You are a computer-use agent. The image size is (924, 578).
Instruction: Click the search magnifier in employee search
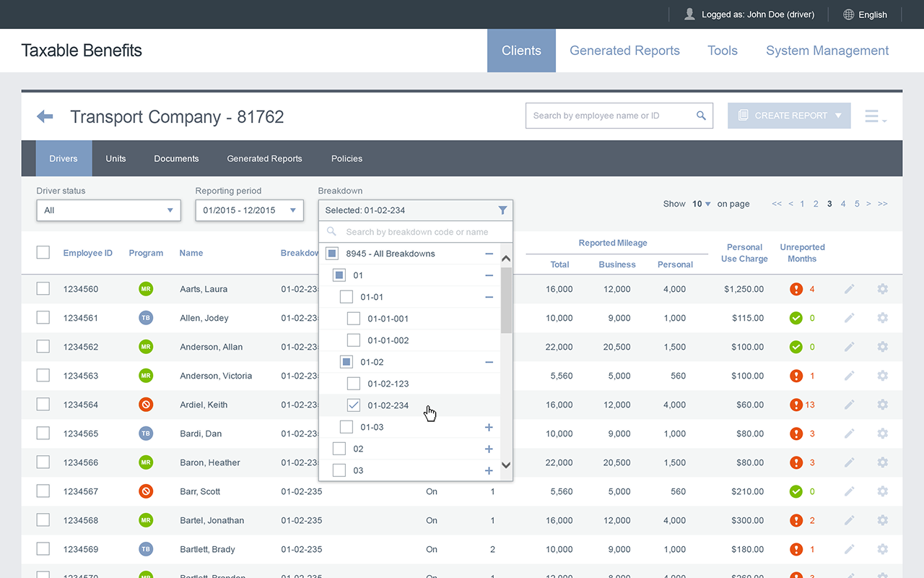click(701, 116)
